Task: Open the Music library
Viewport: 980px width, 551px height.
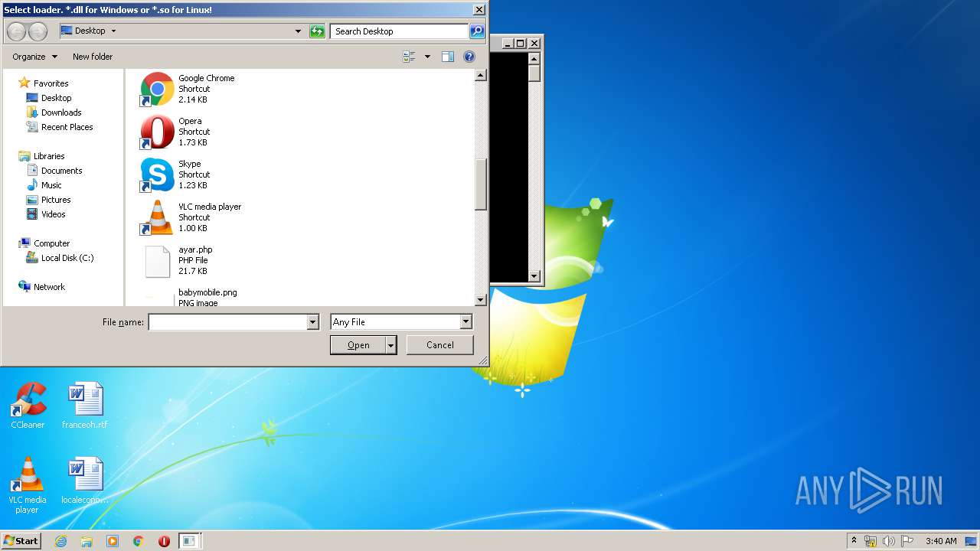Action: pos(51,185)
